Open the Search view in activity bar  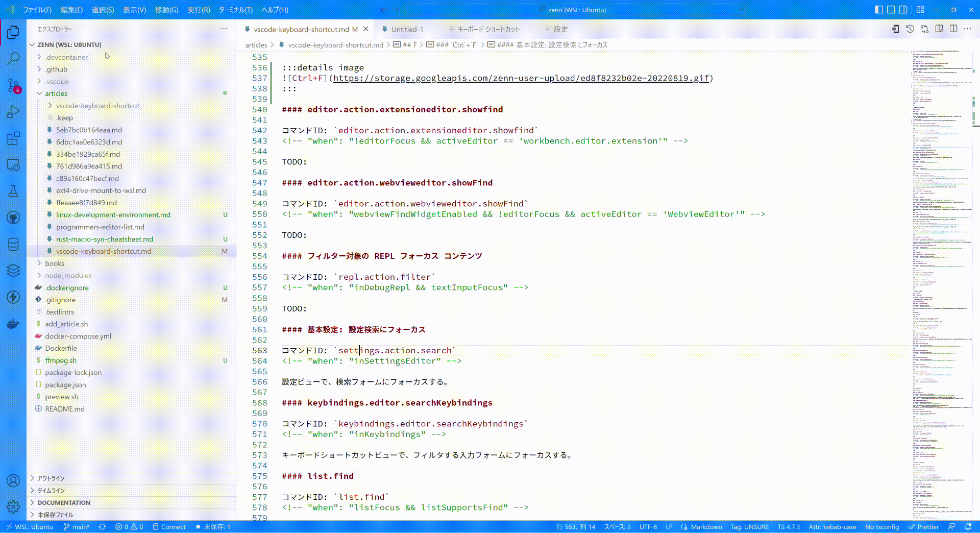pos(13,59)
